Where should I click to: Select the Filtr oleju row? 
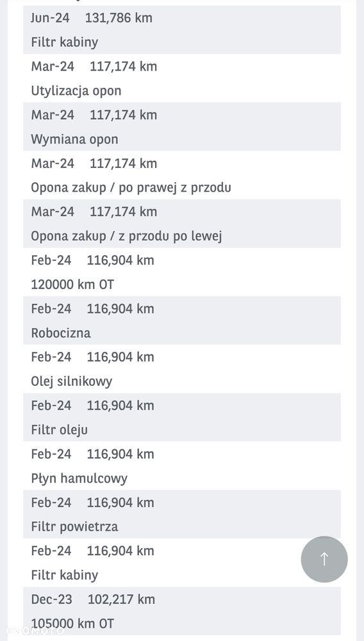182,417
